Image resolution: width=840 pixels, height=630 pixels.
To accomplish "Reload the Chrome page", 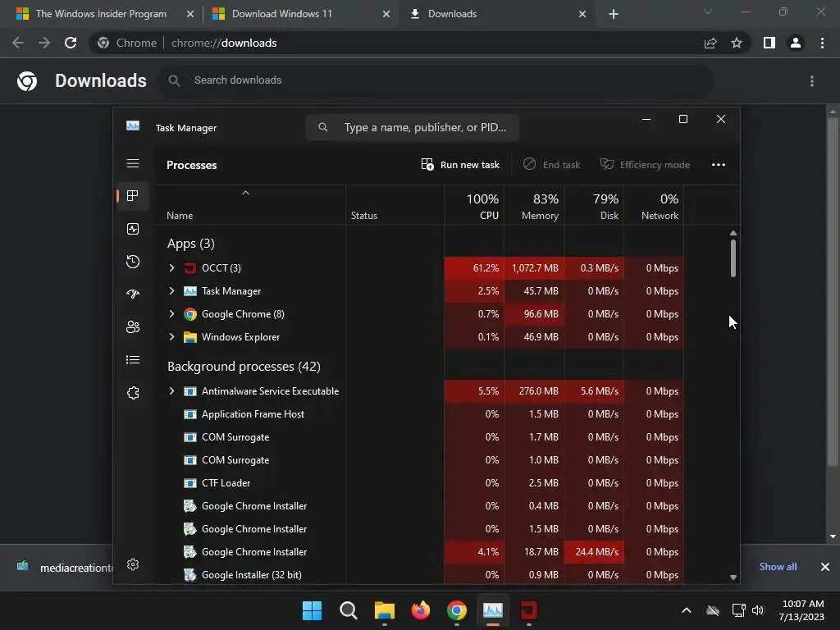I will pos(71,43).
